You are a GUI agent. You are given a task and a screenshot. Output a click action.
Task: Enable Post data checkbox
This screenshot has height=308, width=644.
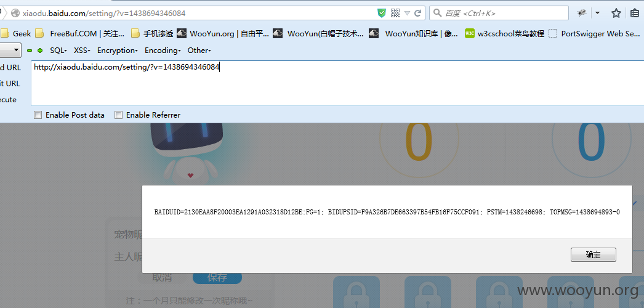point(38,115)
